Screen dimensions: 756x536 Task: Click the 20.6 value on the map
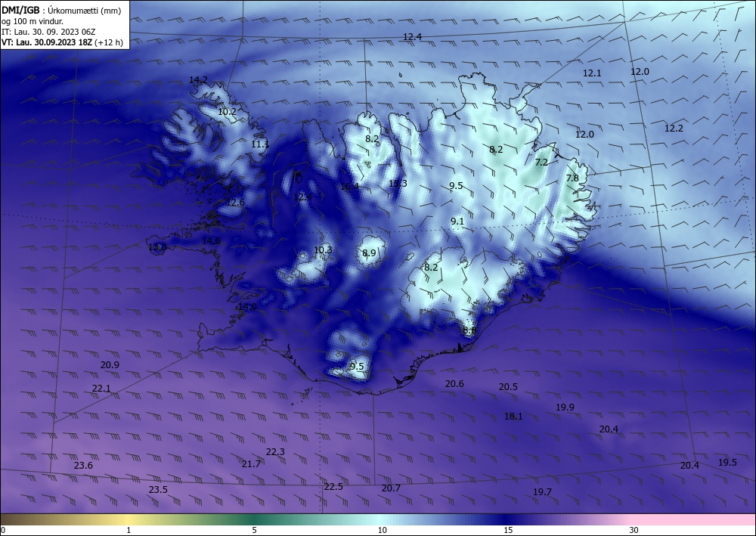click(x=454, y=384)
